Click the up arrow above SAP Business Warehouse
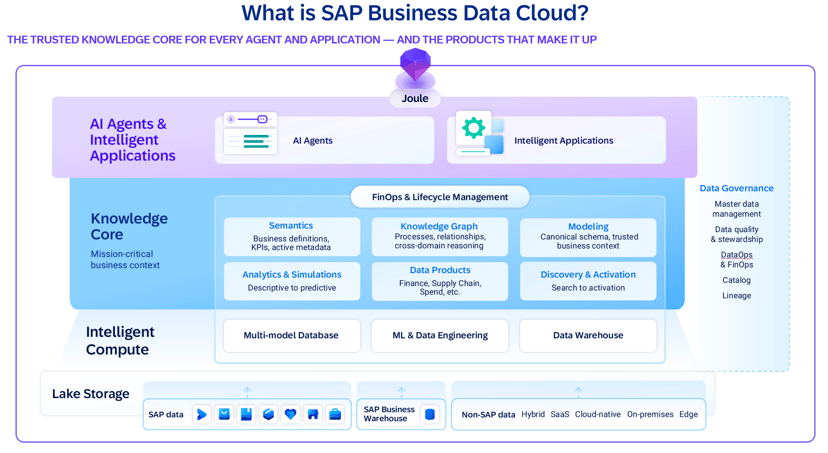This screenshot has height=453, width=828. [x=401, y=391]
